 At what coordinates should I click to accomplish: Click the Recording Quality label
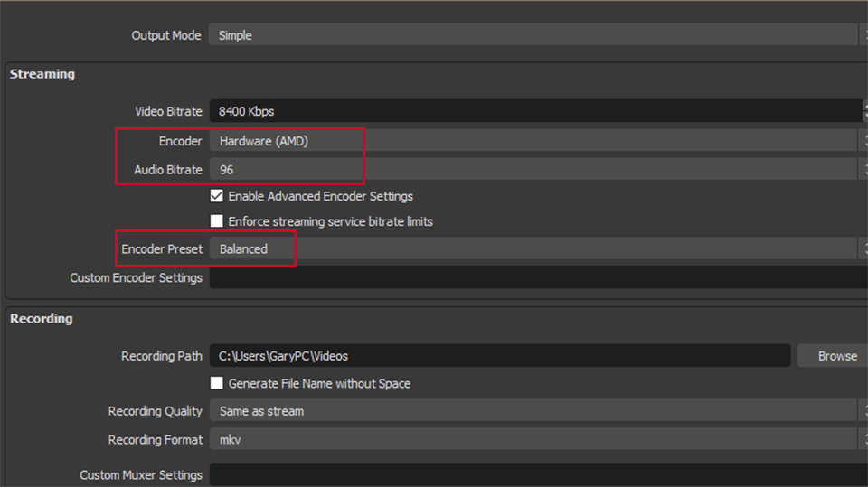155,411
